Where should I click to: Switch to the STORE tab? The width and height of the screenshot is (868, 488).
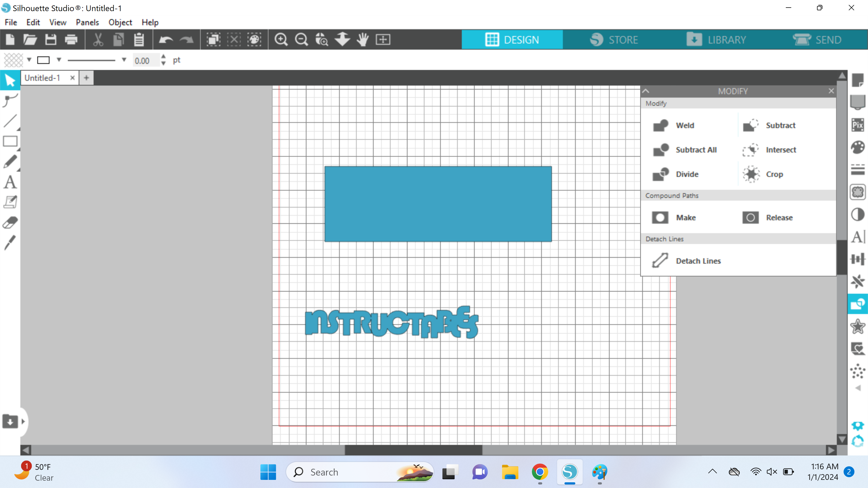click(x=614, y=39)
